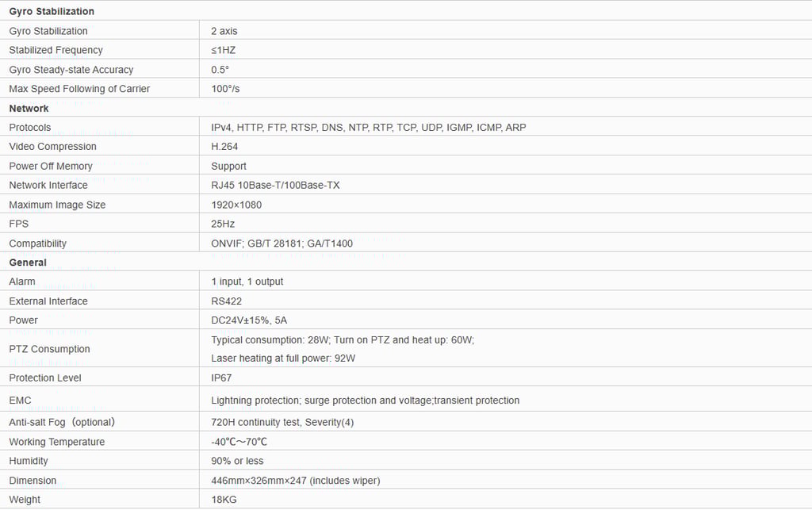812x510 pixels.
Task: Click the Protocols list value cell
Action: pos(368,128)
